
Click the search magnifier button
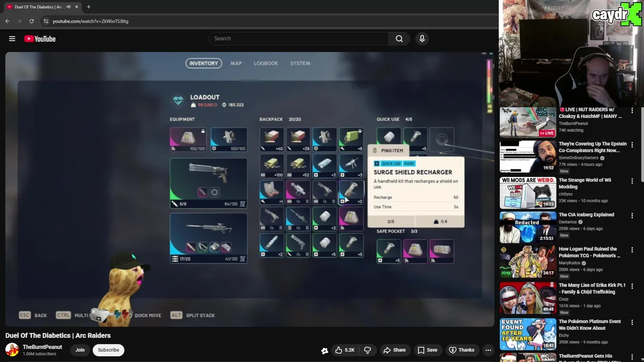click(399, 38)
